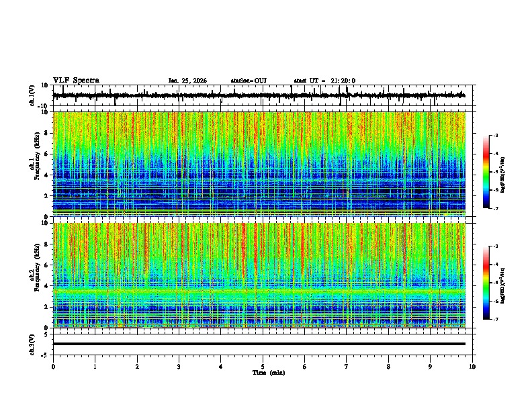Click the "VLF Spectra" title text
This screenshot has height=411, width=532.
(76, 81)
